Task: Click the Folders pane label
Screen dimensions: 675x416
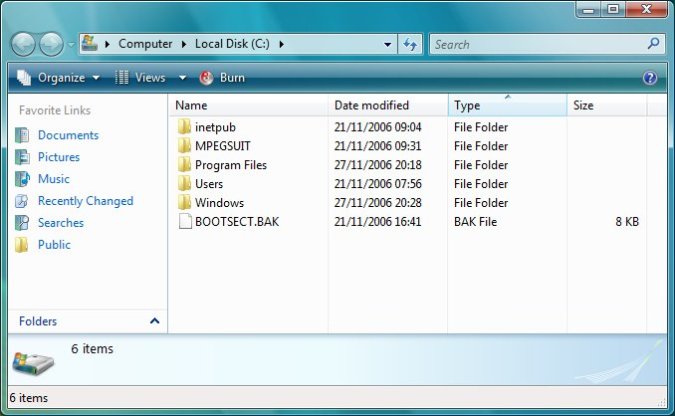Action: [x=38, y=321]
